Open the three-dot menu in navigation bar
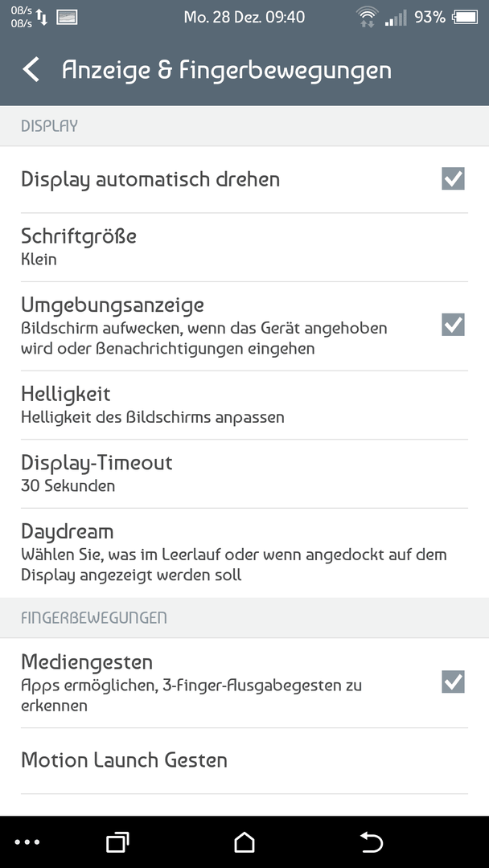 tap(27, 842)
